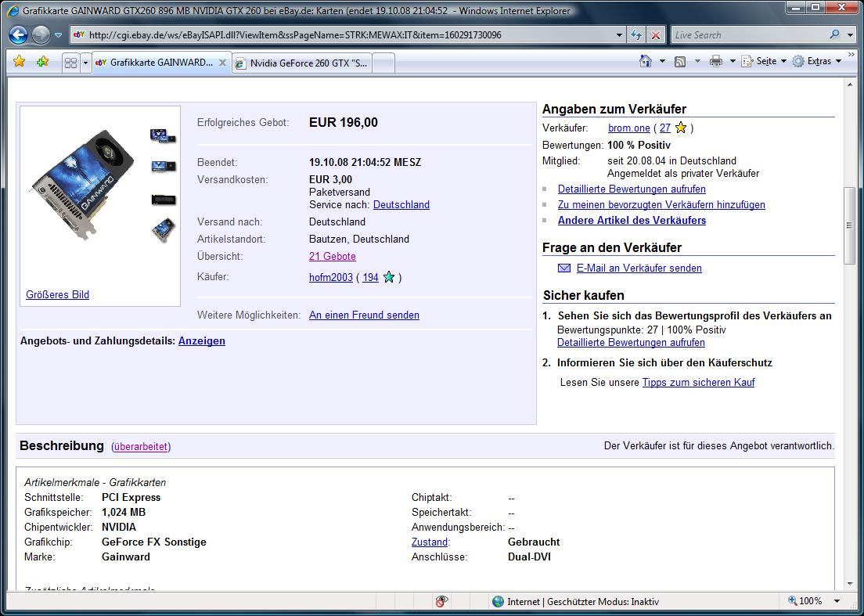Click the Zustand attribute link
The height and width of the screenshot is (616, 864).
(429, 542)
